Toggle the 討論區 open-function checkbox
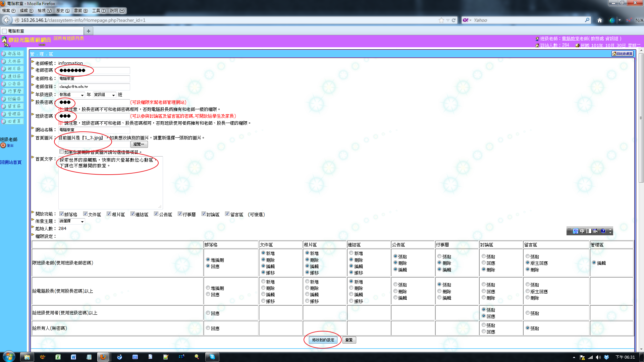The height and width of the screenshot is (362, 644). pyautogui.click(x=204, y=214)
